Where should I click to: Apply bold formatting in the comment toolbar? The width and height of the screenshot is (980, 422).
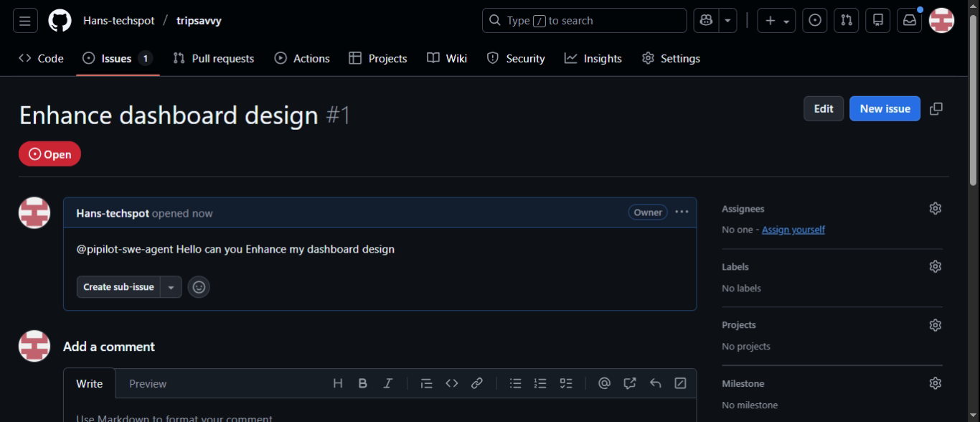[363, 384]
